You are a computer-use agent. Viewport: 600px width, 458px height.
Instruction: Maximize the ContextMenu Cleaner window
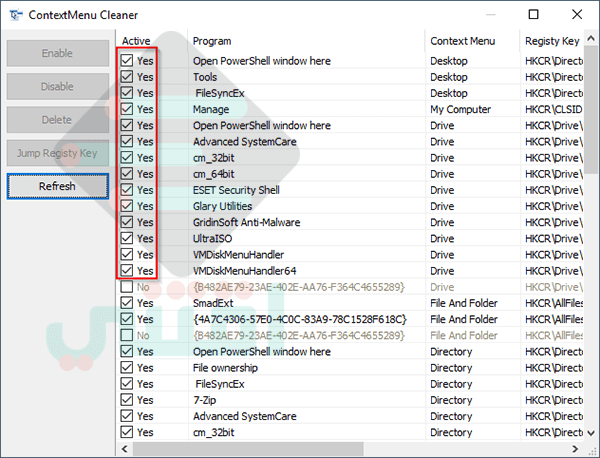533,15
